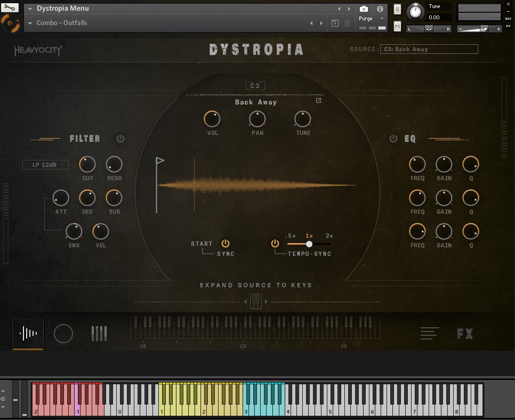Open the instrument info icon
515x420 pixels.
point(380,9)
